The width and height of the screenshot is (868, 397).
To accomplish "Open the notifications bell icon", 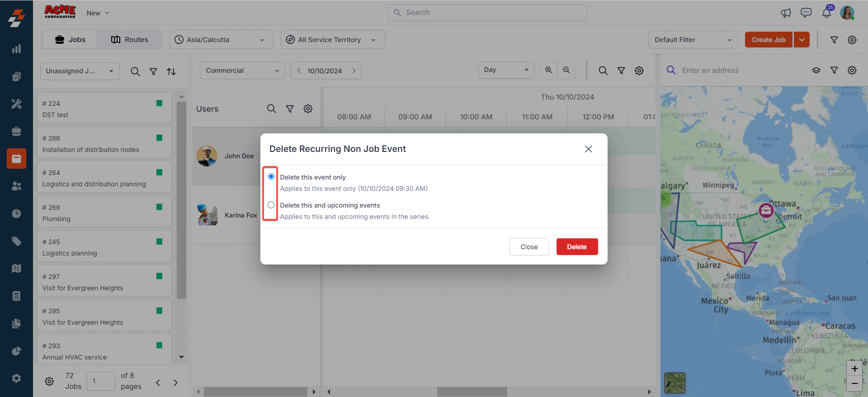I will click(826, 13).
